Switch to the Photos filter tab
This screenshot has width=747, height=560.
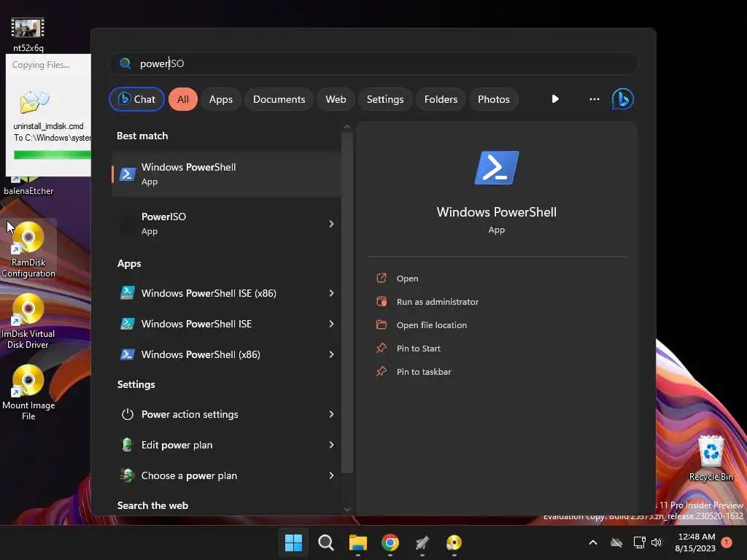pos(494,99)
